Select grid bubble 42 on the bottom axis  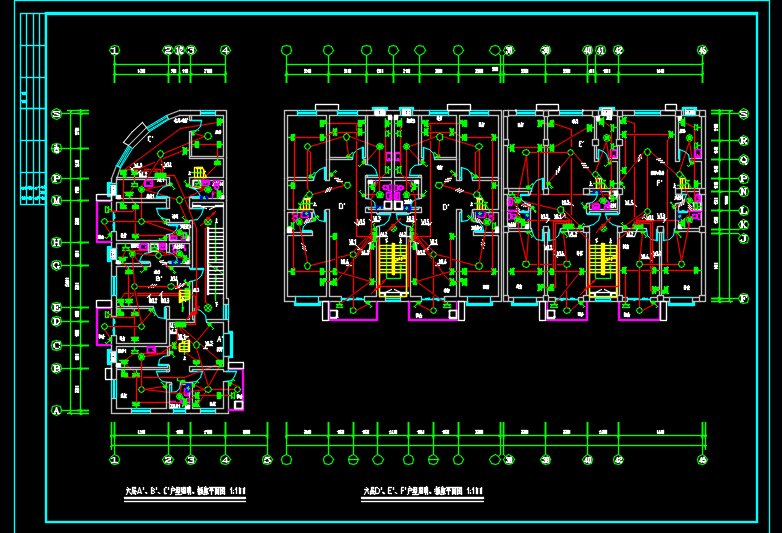(618, 460)
